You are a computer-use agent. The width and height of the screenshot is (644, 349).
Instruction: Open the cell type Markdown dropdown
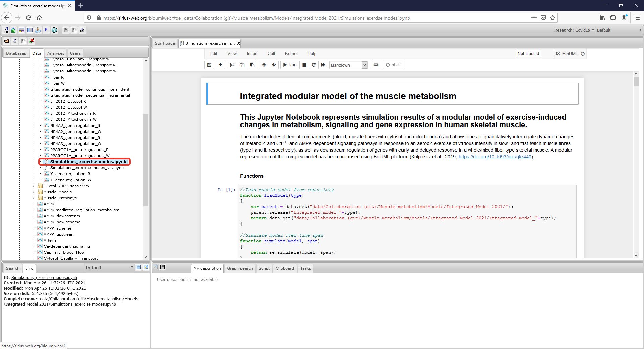point(348,65)
